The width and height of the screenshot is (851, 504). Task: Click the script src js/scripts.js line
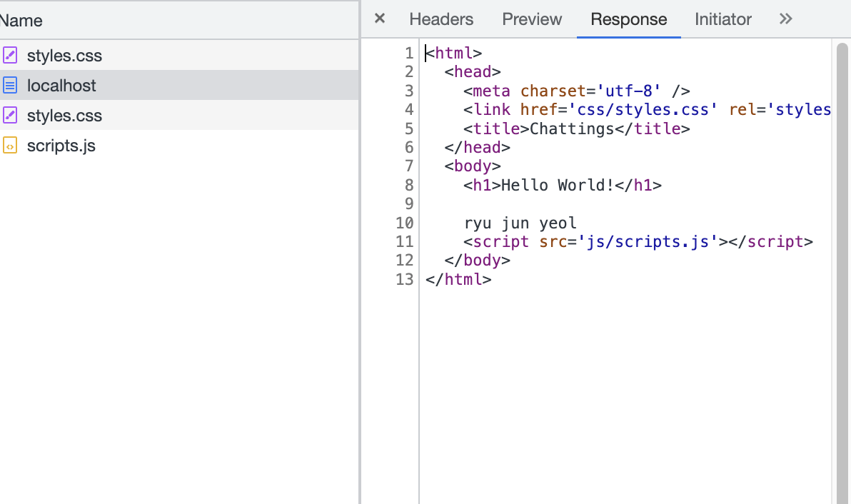638,241
